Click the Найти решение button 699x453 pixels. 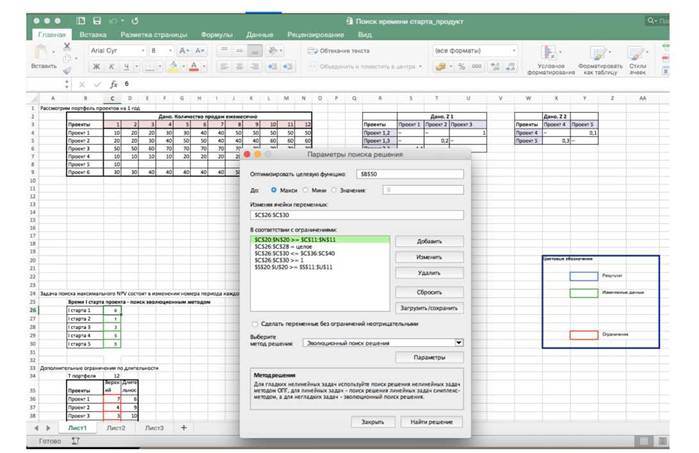431,421
